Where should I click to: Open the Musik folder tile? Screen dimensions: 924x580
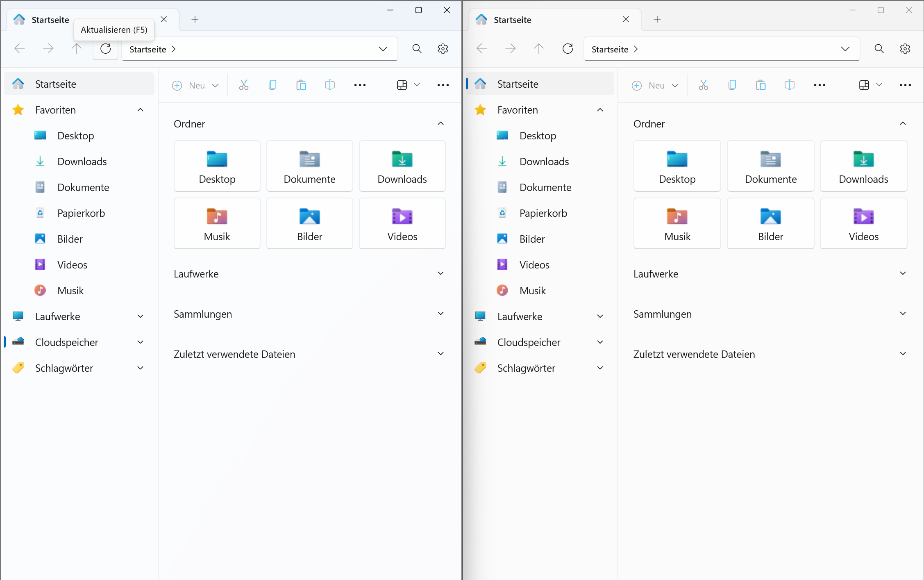click(x=217, y=223)
